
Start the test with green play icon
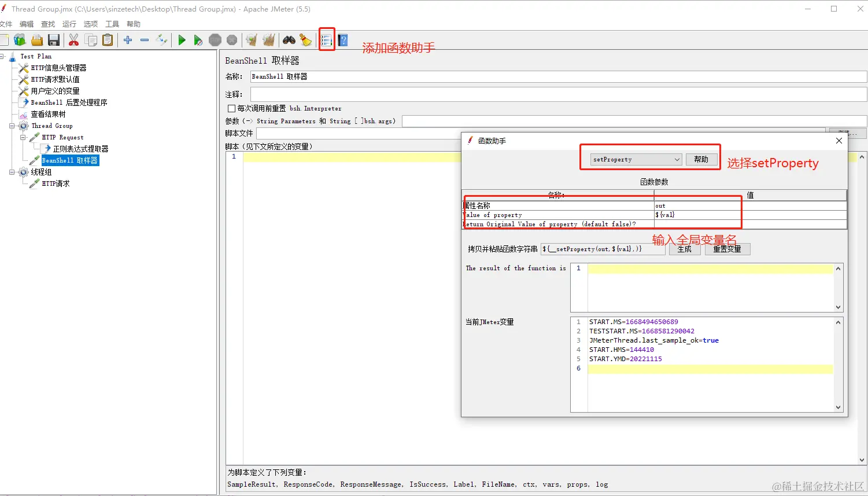tap(182, 40)
